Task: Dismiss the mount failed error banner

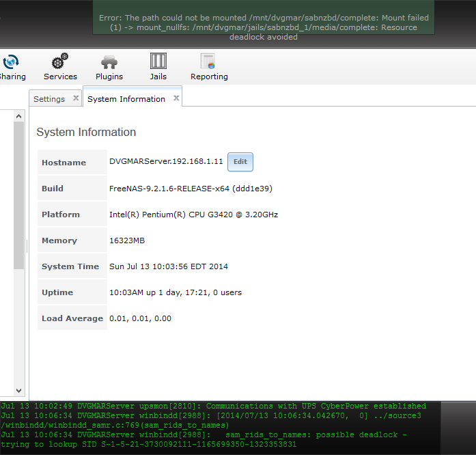Action: point(264,27)
